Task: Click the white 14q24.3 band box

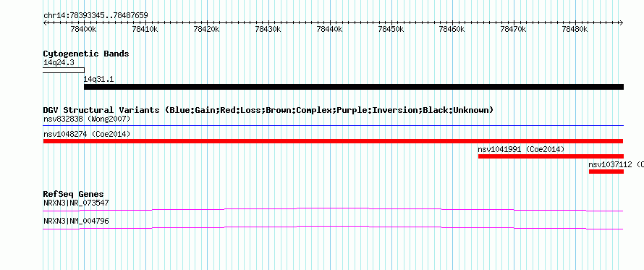Action: (64, 70)
